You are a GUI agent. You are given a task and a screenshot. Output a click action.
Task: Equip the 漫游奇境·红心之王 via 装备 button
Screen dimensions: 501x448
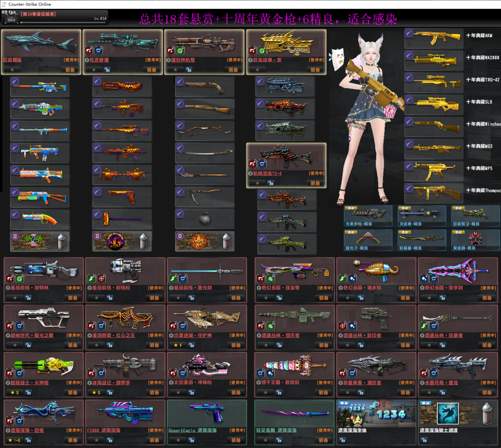154,345
